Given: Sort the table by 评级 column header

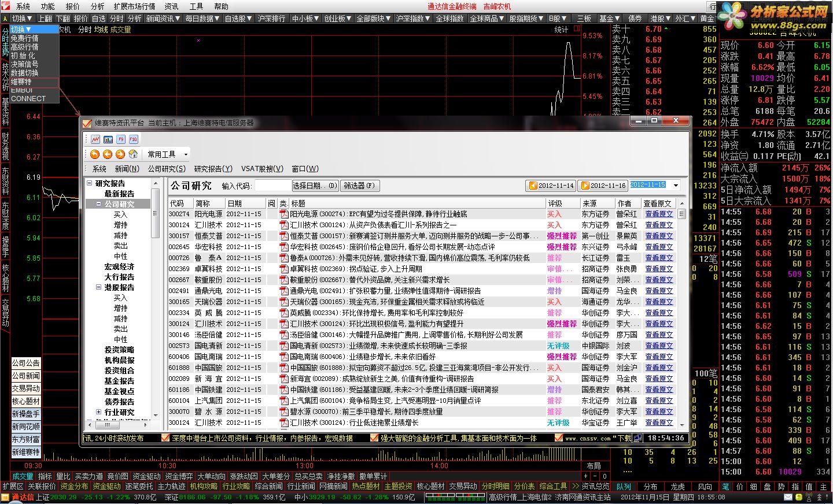Looking at the screenshot, I should (563, 203).
